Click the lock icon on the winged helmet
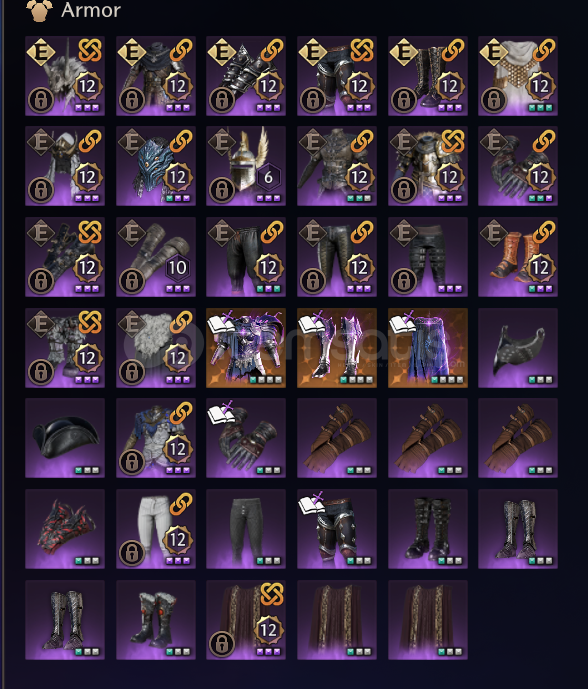Viewport: 588px width, 689px height. 222,190
